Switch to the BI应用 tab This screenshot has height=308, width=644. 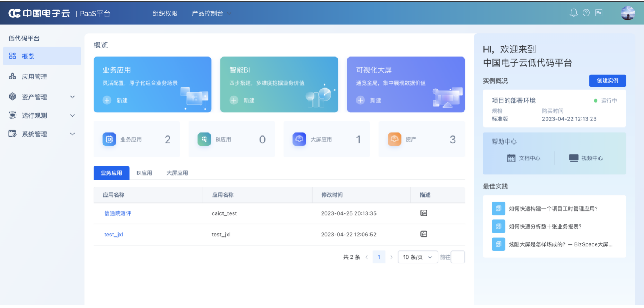pyautogui.click(x=144, y=173)
